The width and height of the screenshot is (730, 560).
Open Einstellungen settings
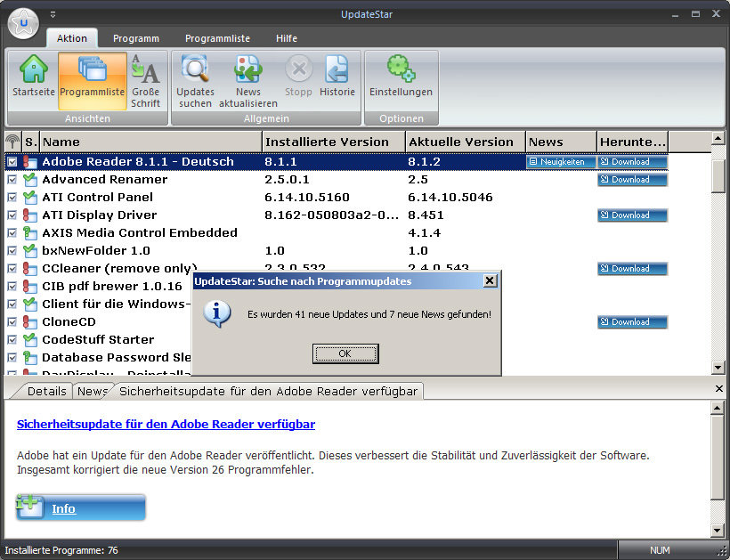401,76
